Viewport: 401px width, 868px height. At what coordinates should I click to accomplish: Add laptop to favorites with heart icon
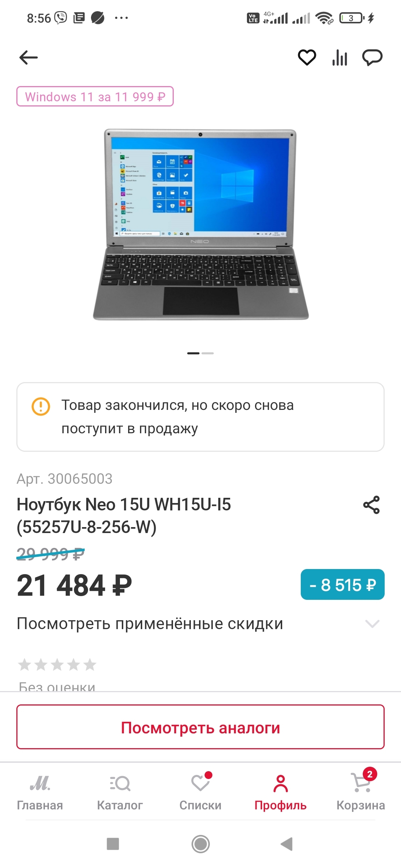[x=307, y=57]
